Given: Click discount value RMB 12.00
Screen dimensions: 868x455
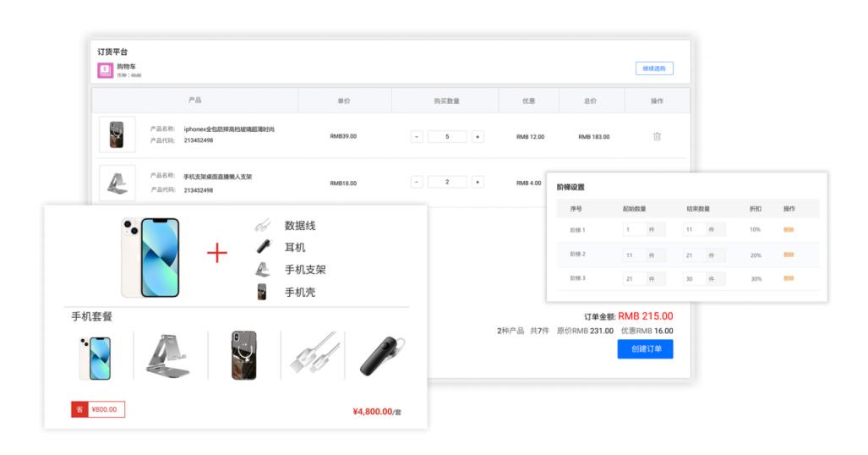Looking at the screenshot, I should (530, 137).
